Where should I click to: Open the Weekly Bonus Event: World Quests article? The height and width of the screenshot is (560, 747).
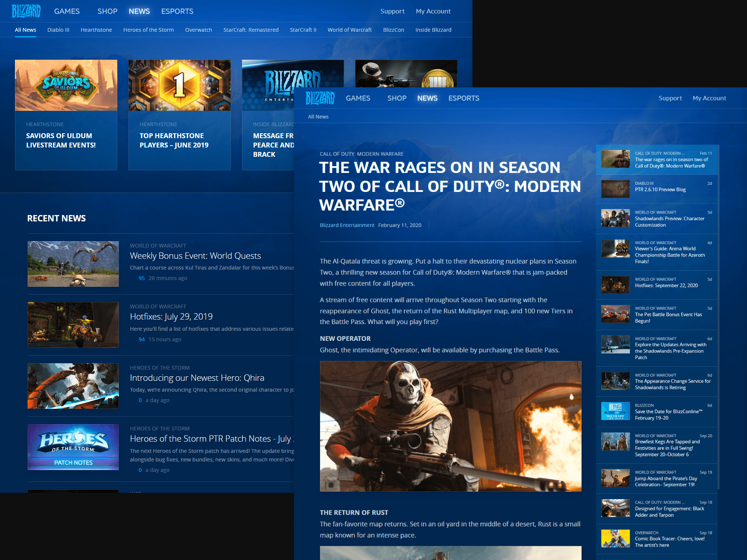[x=195, y=255]
